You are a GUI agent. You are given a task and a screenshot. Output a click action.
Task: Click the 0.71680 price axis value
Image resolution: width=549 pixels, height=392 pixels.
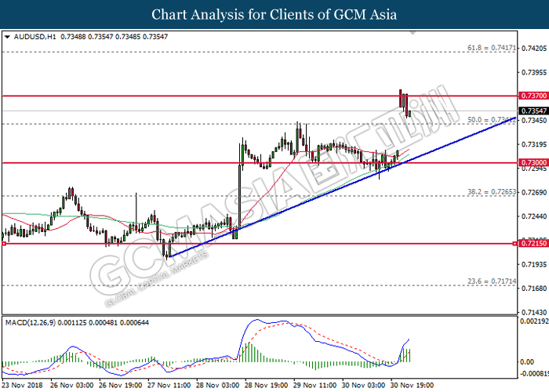point(534,289)
